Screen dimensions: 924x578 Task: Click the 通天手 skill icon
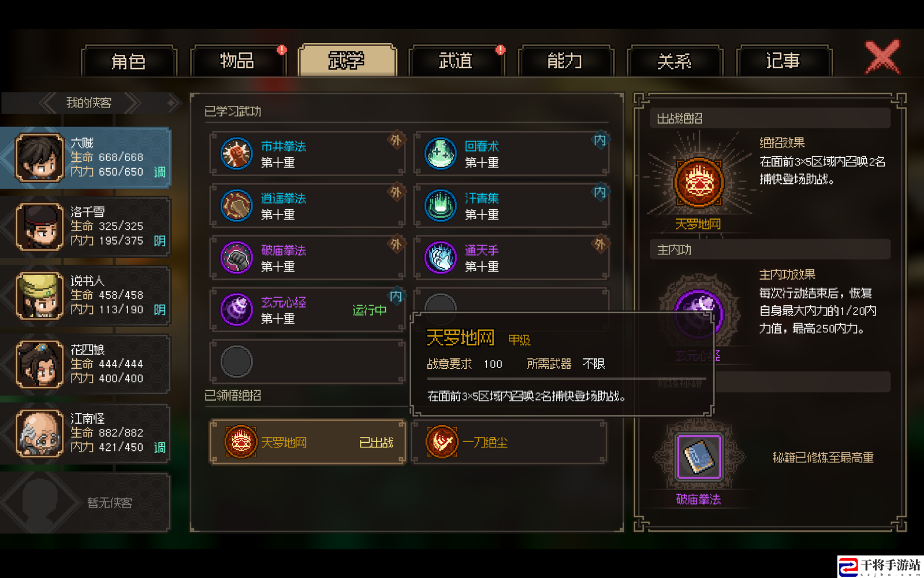[441, 258]
